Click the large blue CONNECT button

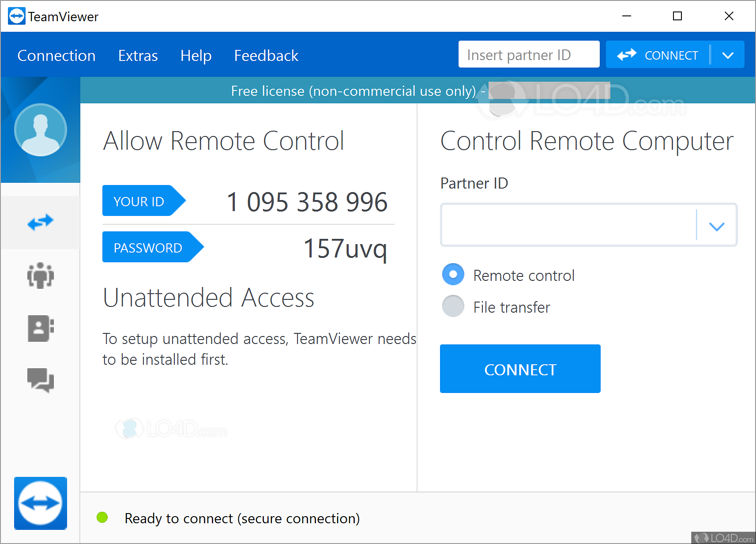520,369
